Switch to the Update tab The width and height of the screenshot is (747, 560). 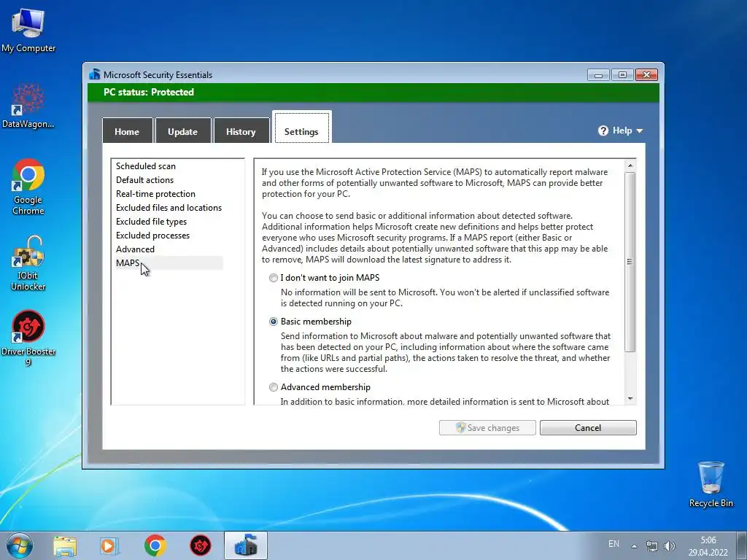point(182,131)
